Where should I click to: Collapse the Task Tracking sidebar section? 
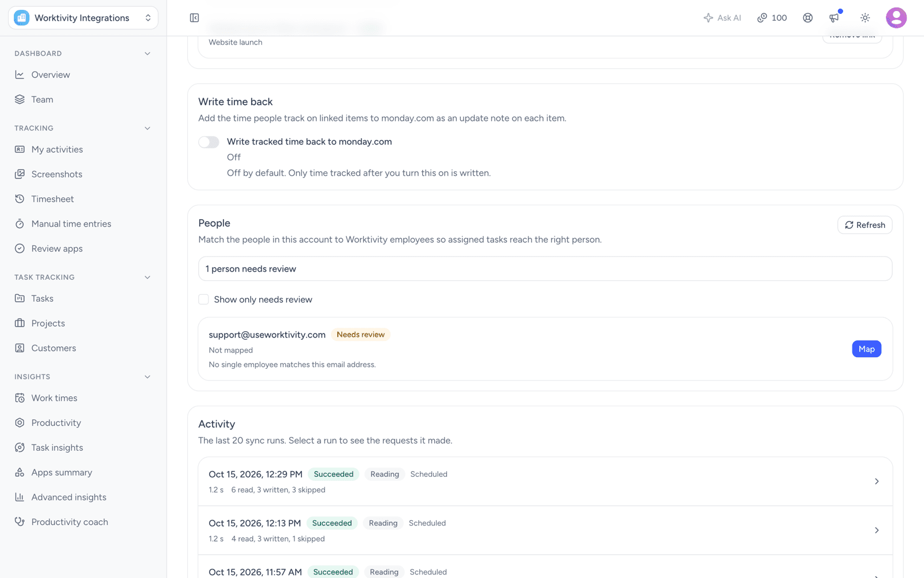(147, 277)
